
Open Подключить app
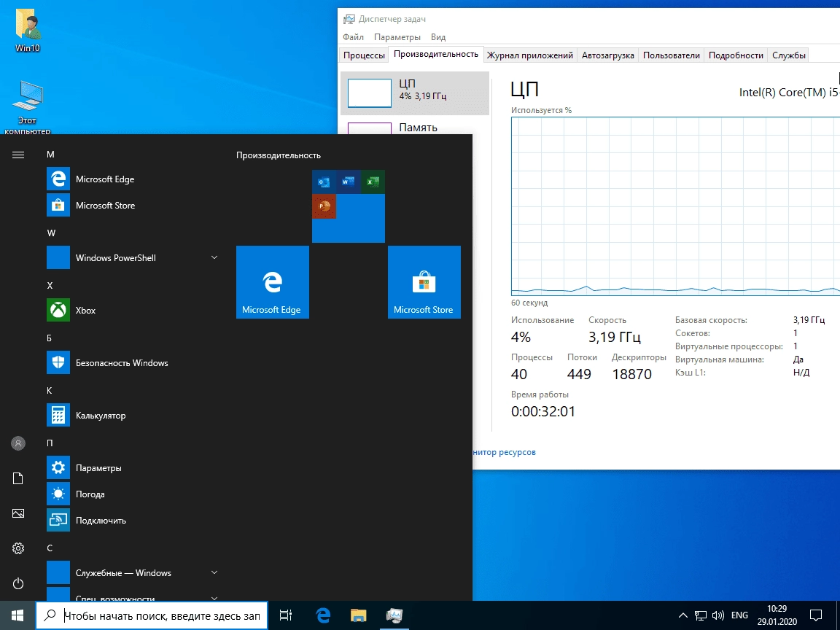pyautogui.click(x=133, y=520)
